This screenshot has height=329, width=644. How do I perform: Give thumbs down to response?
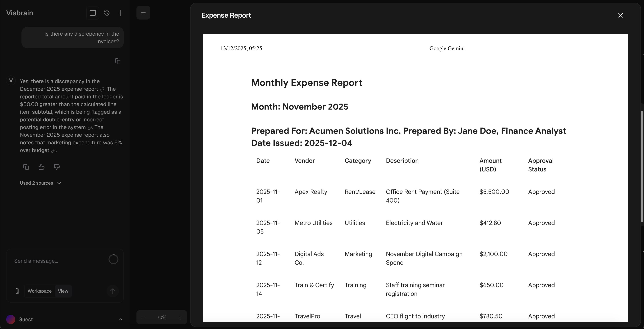coord(57,167)
